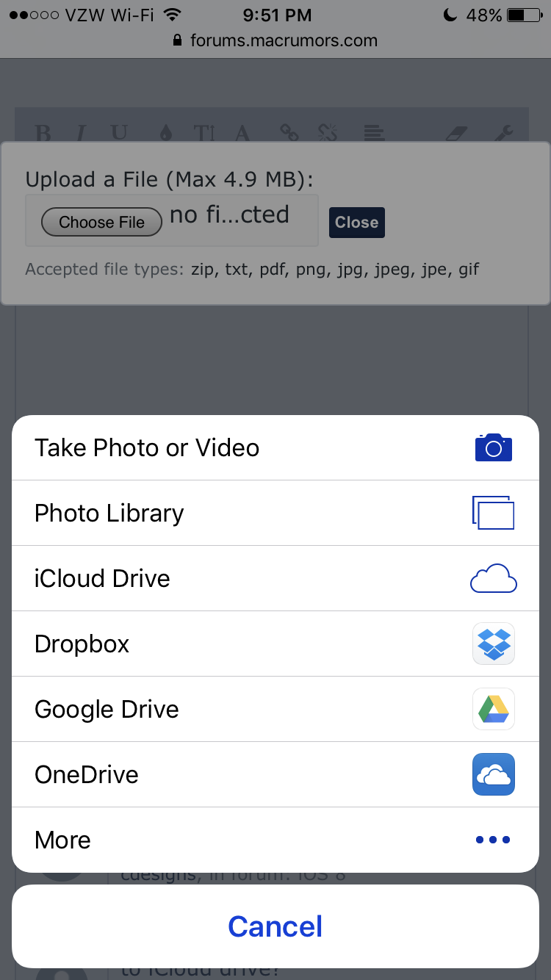Select Take Photo or Video option
The width and height of the screenshot is (551, 980).
pos(275,448)
